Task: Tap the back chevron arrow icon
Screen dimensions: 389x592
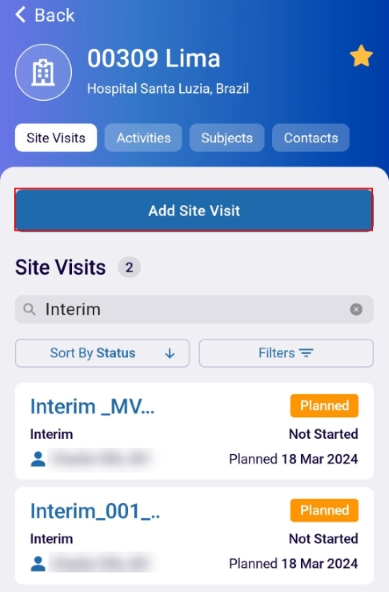Action: (x=20, y=15)
